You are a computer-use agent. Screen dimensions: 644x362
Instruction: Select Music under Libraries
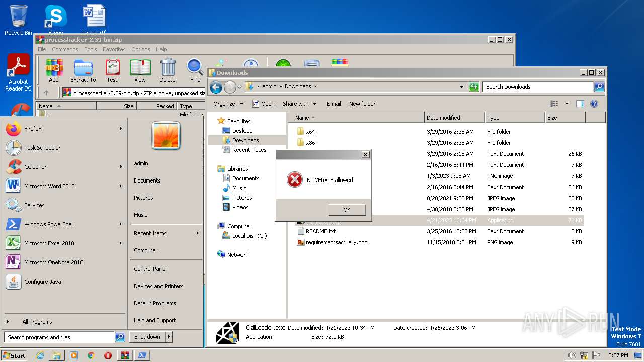pos(239,188)
